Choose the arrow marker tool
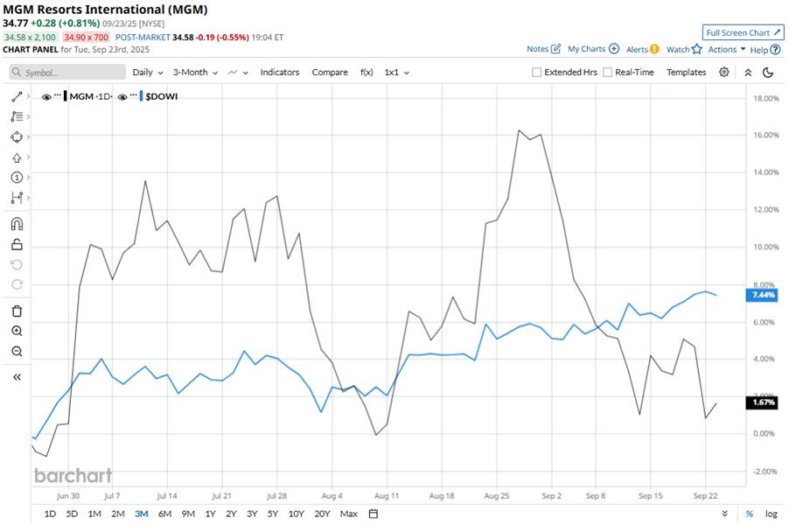The width and height of the screenshot is (789, 532). (x=17, y=157)
